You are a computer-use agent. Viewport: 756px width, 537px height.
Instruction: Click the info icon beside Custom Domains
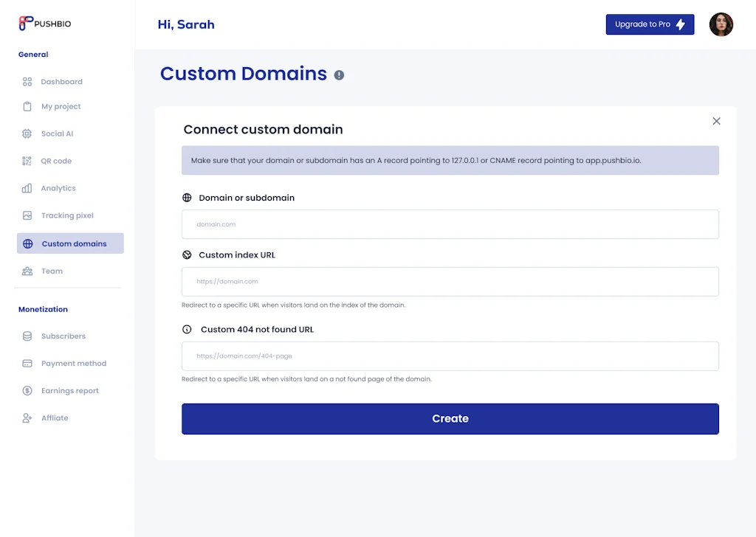339,75
